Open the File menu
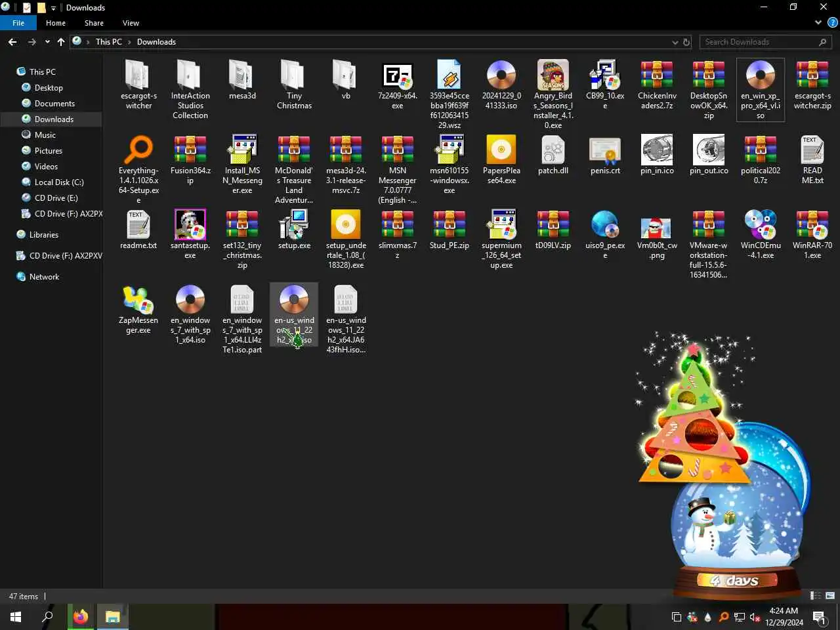840x630 pixels. pos(18,23)
